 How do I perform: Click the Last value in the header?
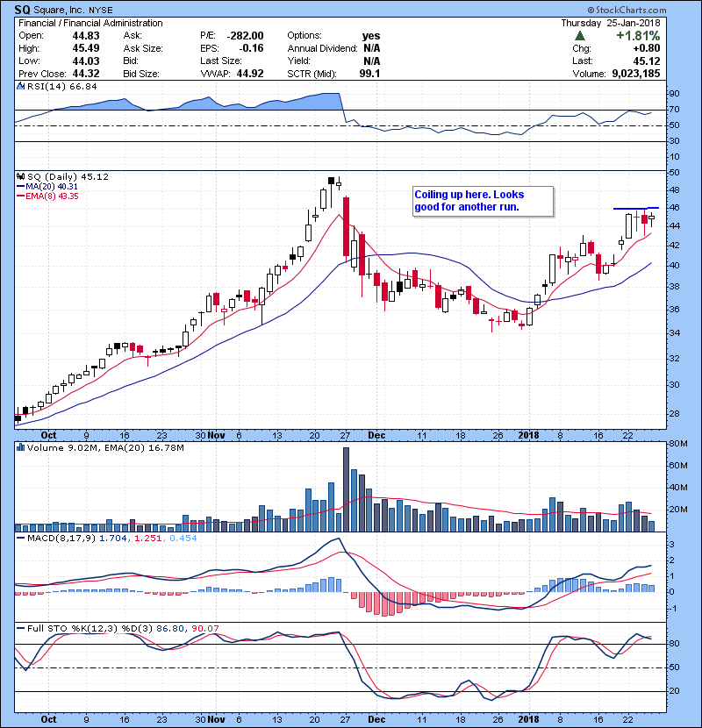pos(646,61)
